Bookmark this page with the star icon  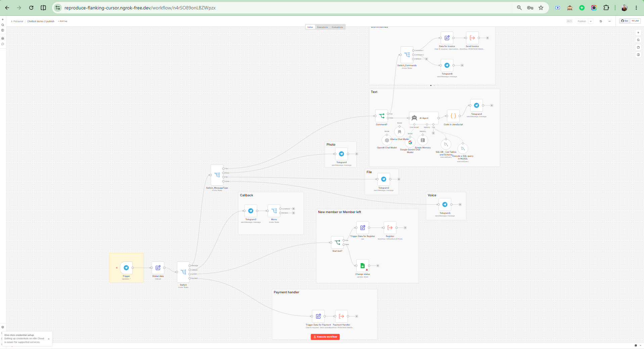[541, 8]
